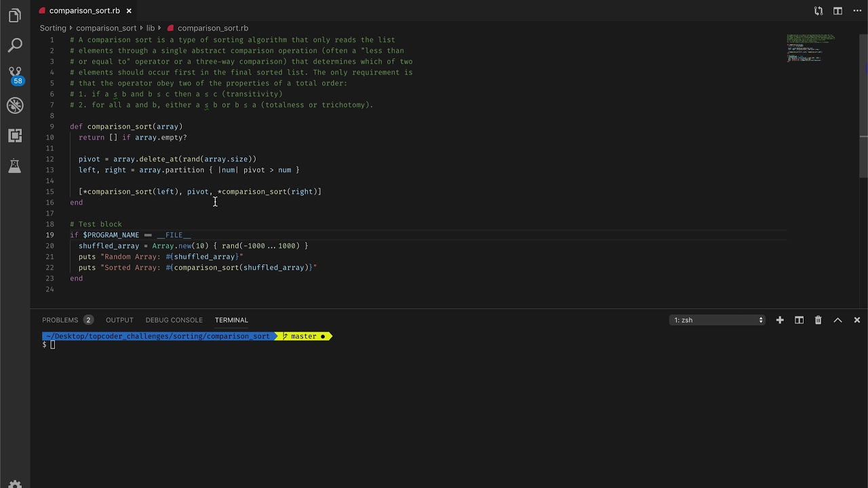The image size is (868, 488).
Task: Click the 'puts "Sorted Array:' line
Action: (x=198, y=268)
